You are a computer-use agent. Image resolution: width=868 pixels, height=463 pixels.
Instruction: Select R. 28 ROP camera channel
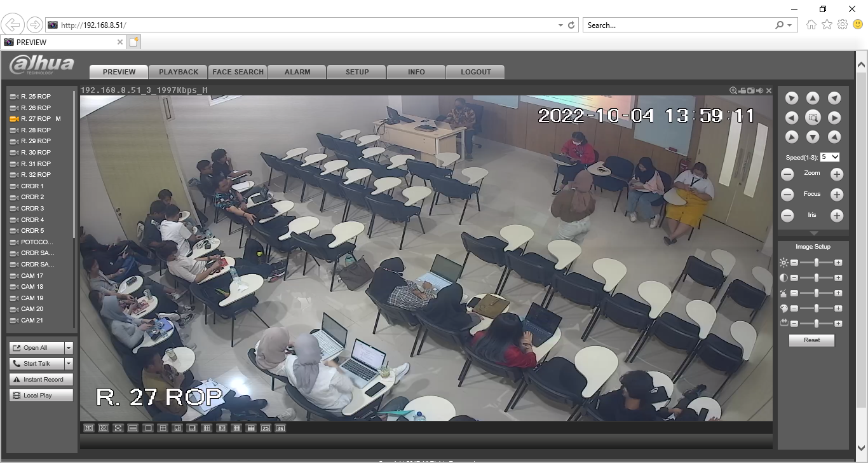pyautogui.click(x=36, y=130)
